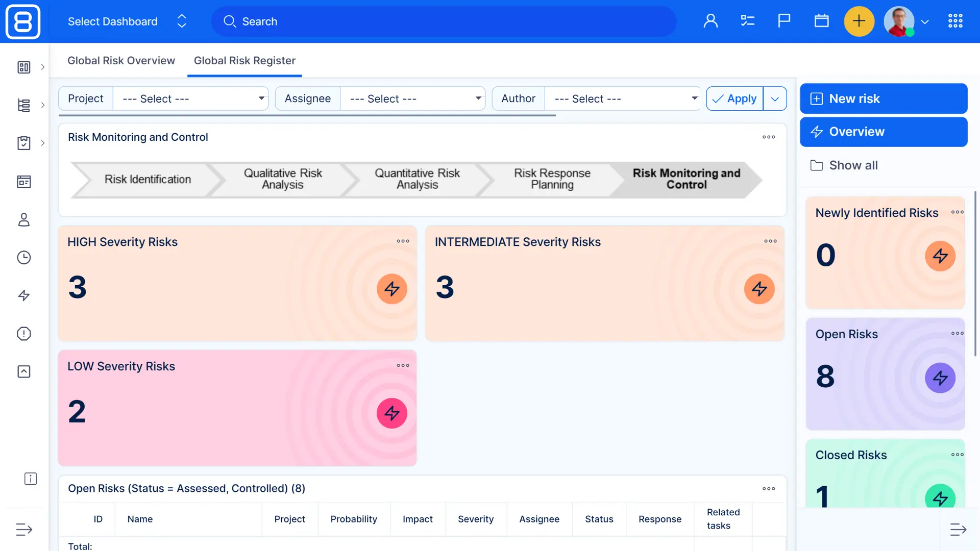Click the flag icon in top bar
Viewport: 980px width, 551px height.
click(784, 21)
